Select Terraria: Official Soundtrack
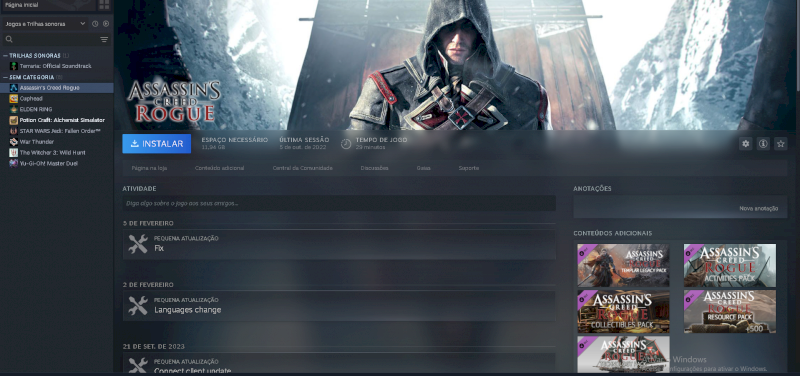Viewport: 800px width, 376px height. pyautogui.click(x=56, y=66)
